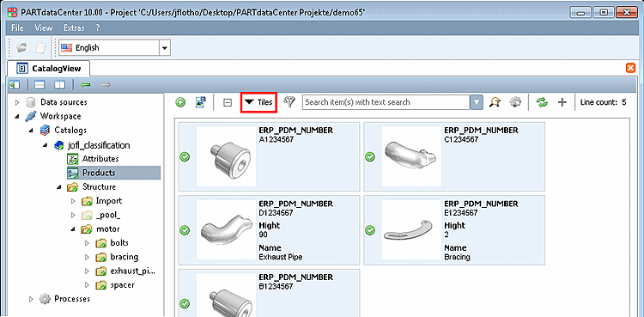Select the jofl_classification catalog
Screen dimensions: 644x317
point(99,145)
